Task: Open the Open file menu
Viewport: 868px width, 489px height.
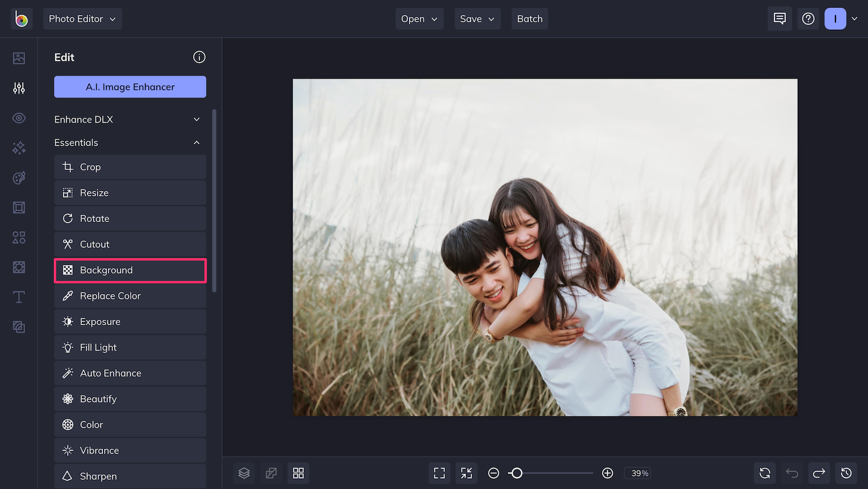Action: tap(419, 18)
